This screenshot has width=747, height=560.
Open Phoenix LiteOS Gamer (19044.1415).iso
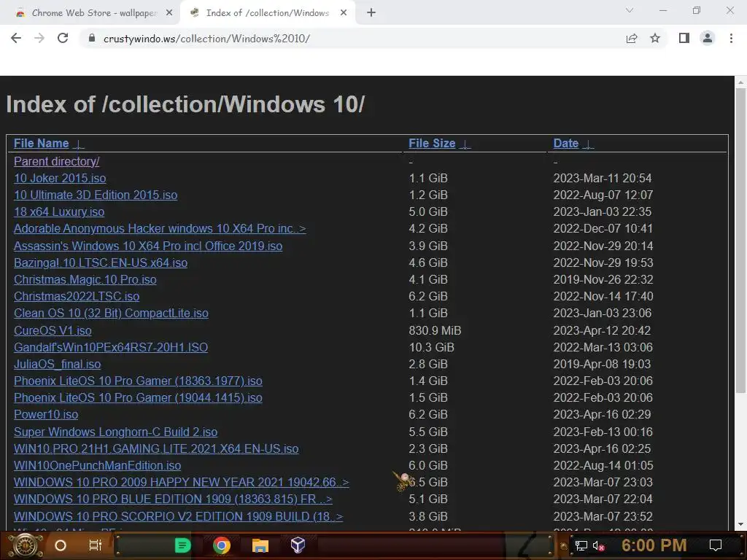pyautogui.click(x=138, y=397)
